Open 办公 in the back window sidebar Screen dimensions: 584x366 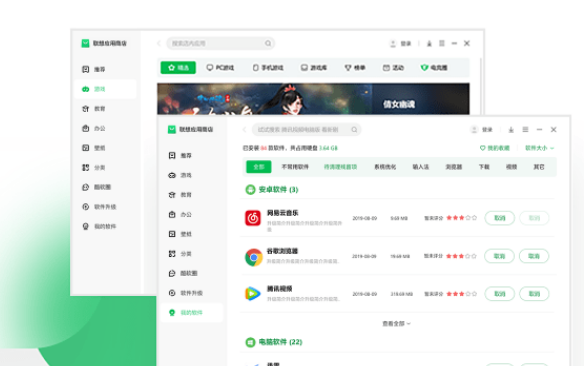coord(93,128)
